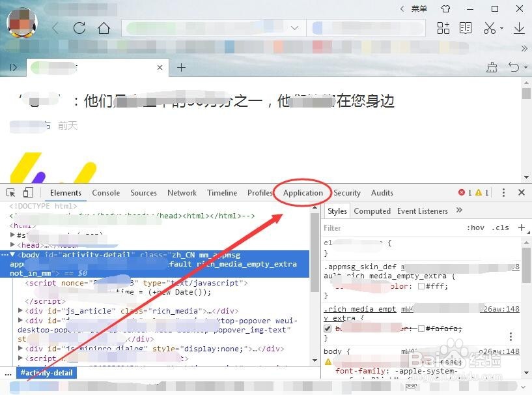Click the status bar dropdown chevron at bottom right
The image size is (532, 395).
[x=524, y=387]
